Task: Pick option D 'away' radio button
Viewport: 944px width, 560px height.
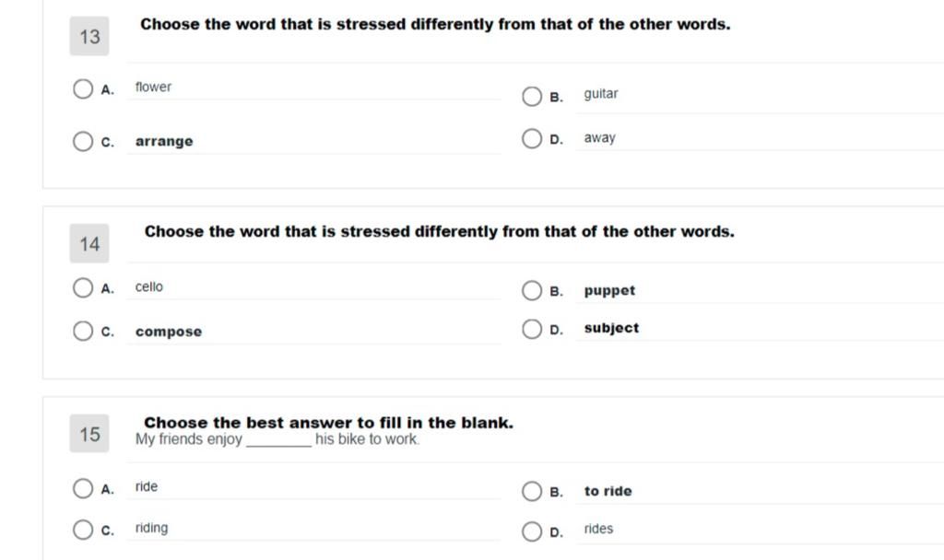Action: (532, 138)
